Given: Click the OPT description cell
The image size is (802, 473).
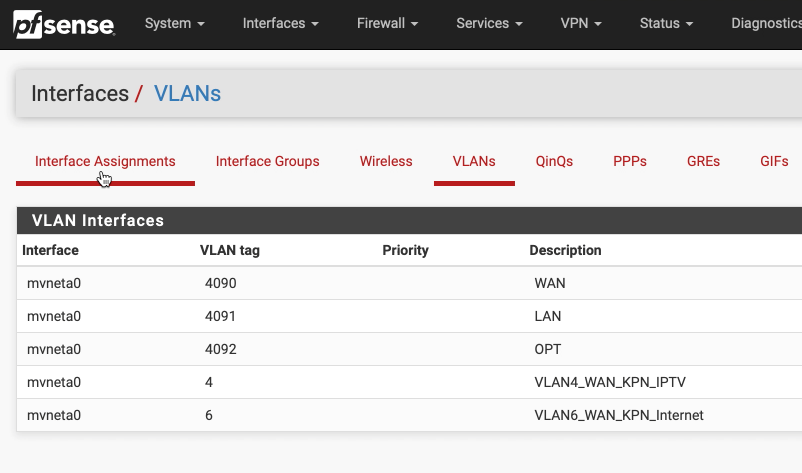Looking at the screenshot, I should click(x=548, y=349).
